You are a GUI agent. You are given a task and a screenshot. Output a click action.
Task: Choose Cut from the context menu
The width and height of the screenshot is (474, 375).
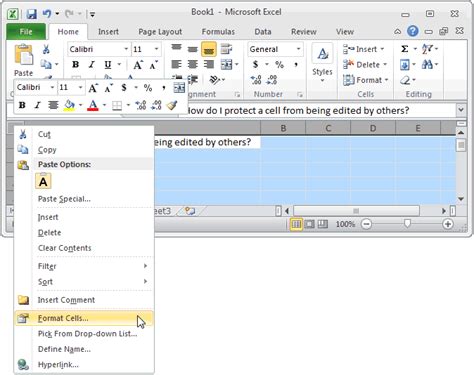coord(84,134)
